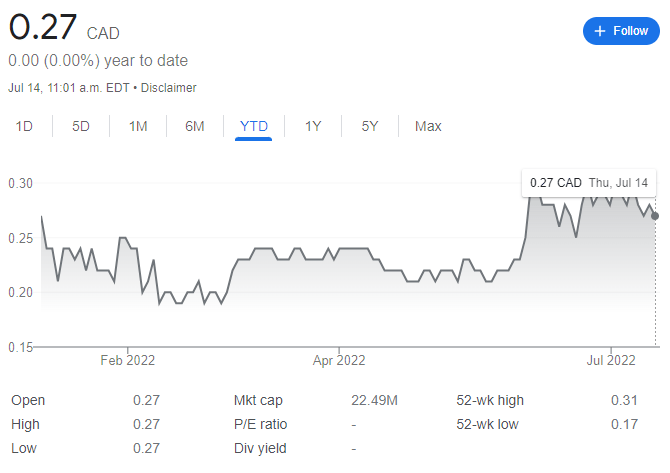
Task: Click the 0.27 CAD chart tooltip
Action: point(589,183)
